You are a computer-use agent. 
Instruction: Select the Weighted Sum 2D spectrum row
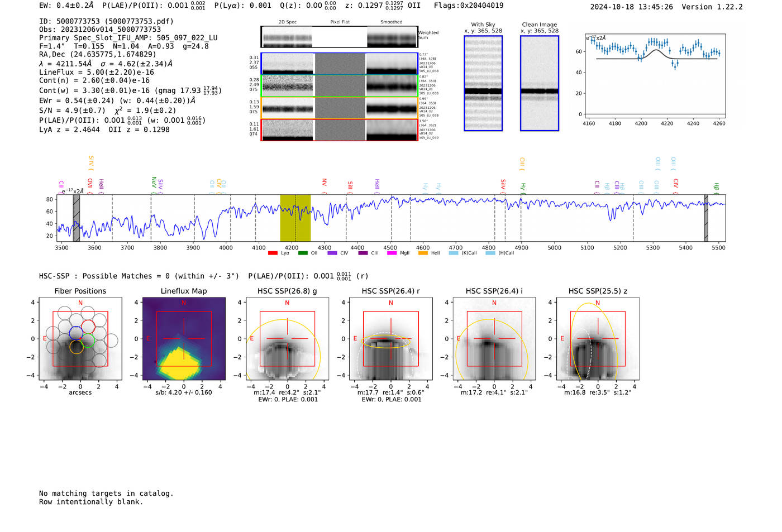(339, 37)
